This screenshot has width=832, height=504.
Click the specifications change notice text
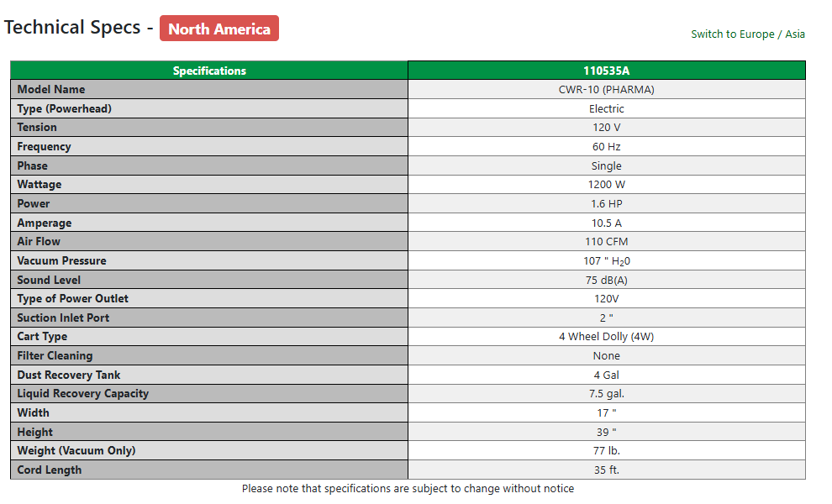(408, 489)
